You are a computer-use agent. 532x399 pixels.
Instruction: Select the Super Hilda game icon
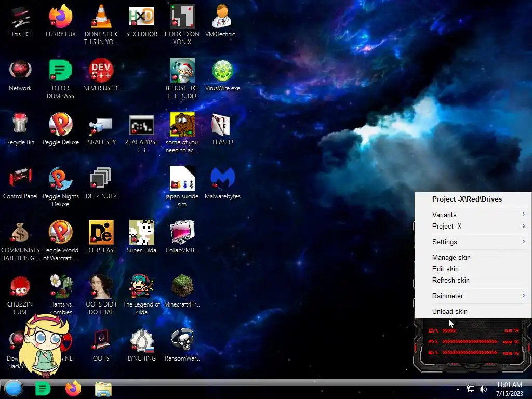point(141,237)
